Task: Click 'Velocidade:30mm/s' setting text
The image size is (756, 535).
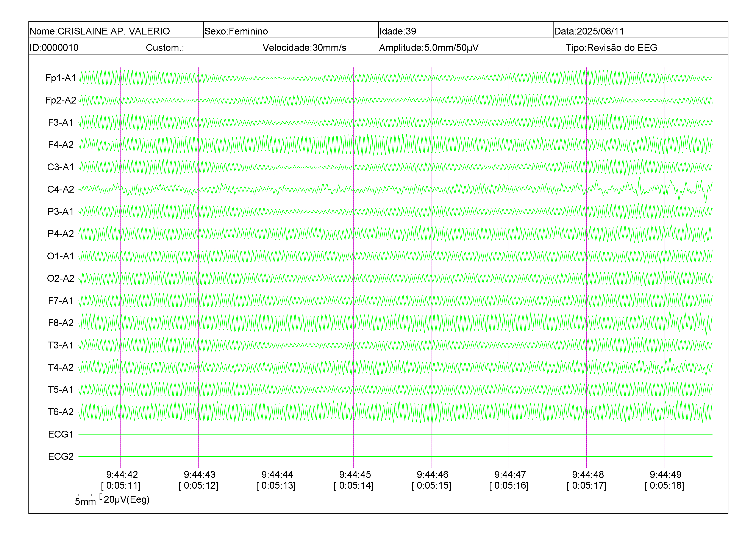Action: tap(304, 48)
